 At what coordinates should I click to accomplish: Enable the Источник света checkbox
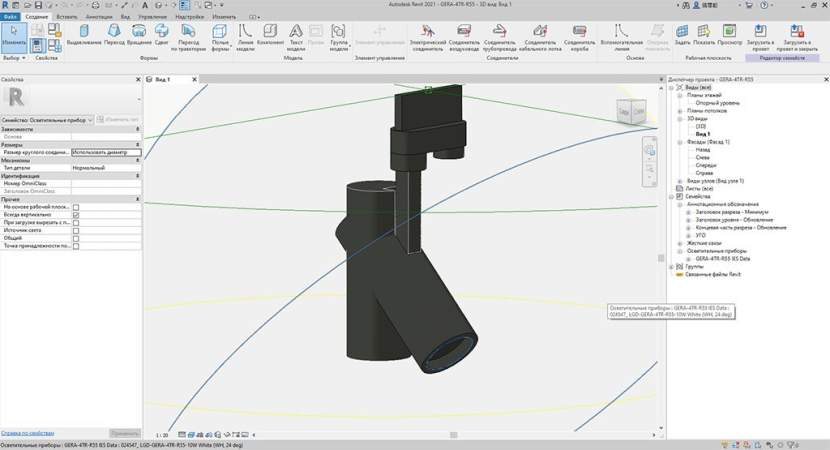[x=76, y=230]
